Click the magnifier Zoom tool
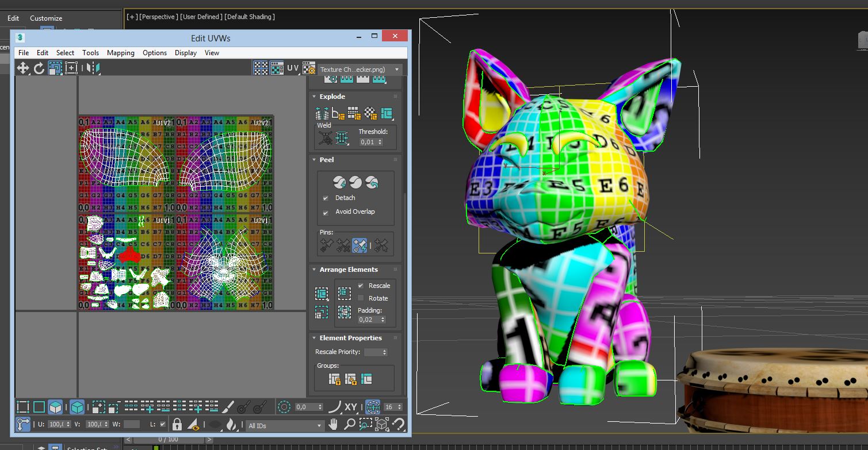Screen dimensions: 868x450 pos(350,425)
